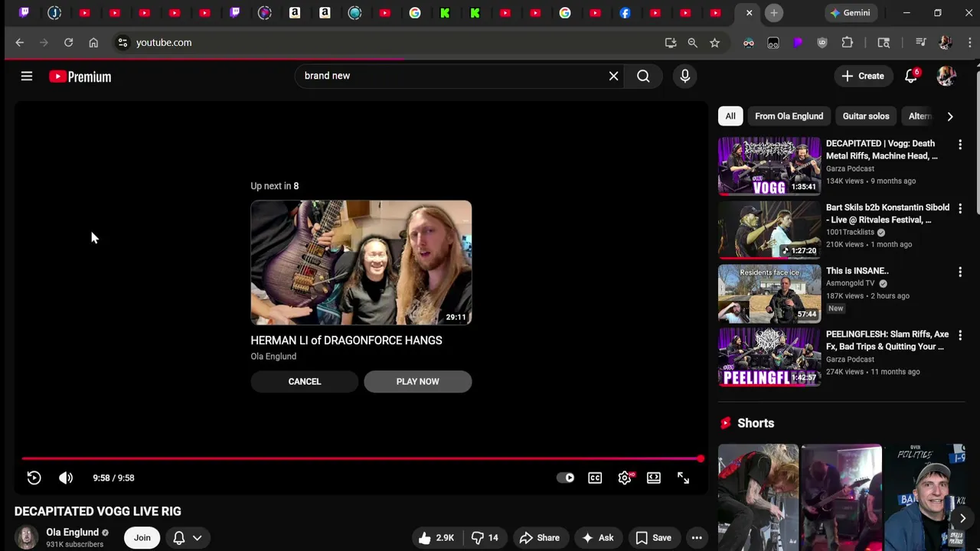980x551 pixels.
Task: Go to the YouTube Premium home logo
Action: (x=80, y=77)
